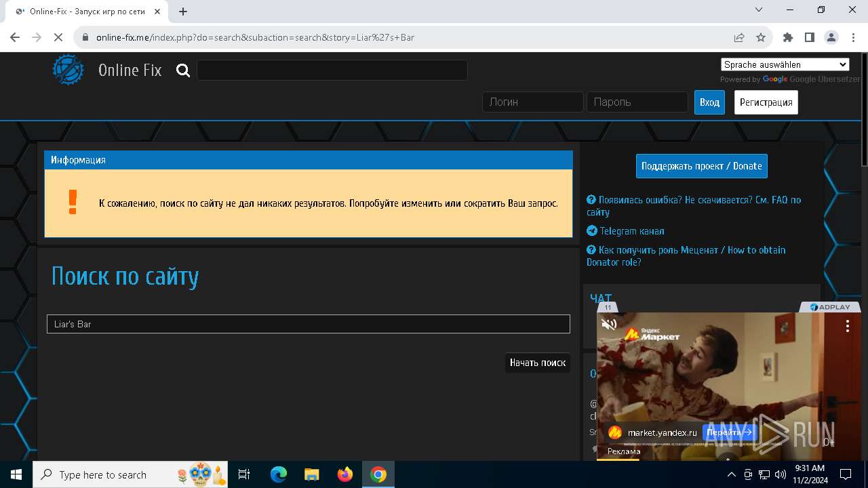Stop loading the page
This screenshot has width=868, height=488.
click(58, 37)
